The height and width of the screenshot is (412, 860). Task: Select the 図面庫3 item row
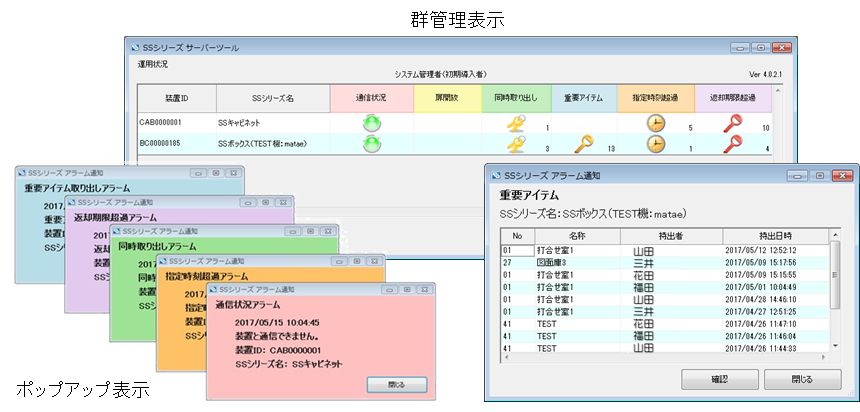(664, 262)
